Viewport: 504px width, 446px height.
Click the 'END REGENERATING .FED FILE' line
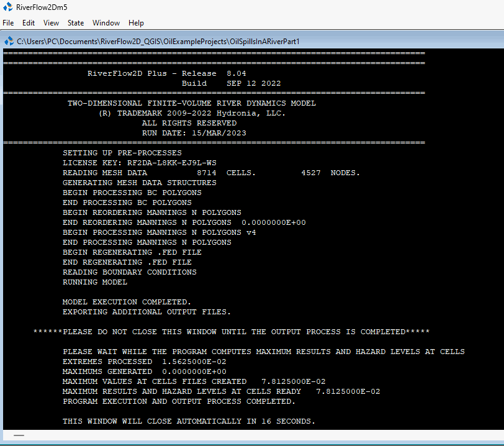coord(127,262)
